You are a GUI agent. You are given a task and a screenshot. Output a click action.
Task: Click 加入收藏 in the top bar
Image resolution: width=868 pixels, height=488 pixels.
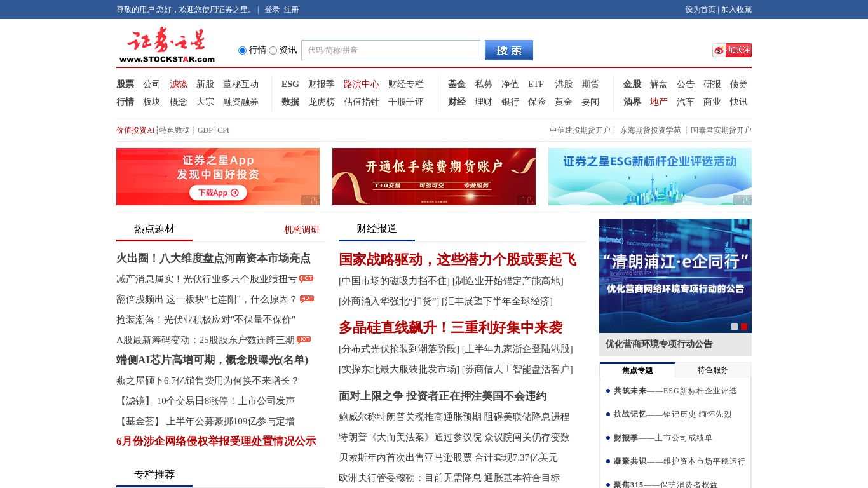pyautogui.click(x=736, y=10)
